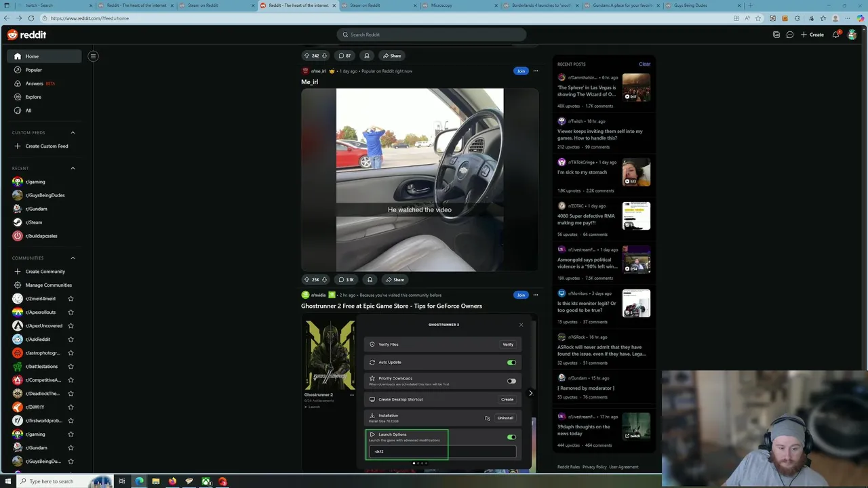This screenshot has height=488, width=868.
Task: Open the Me_irl post's 3.1K comments
Action: [346, 279]
